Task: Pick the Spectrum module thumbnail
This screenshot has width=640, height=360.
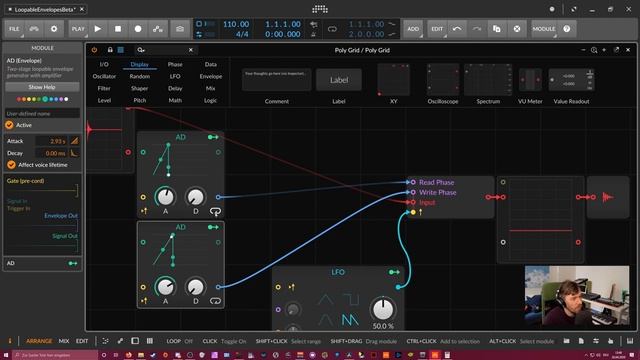Action: coord(488,80)
